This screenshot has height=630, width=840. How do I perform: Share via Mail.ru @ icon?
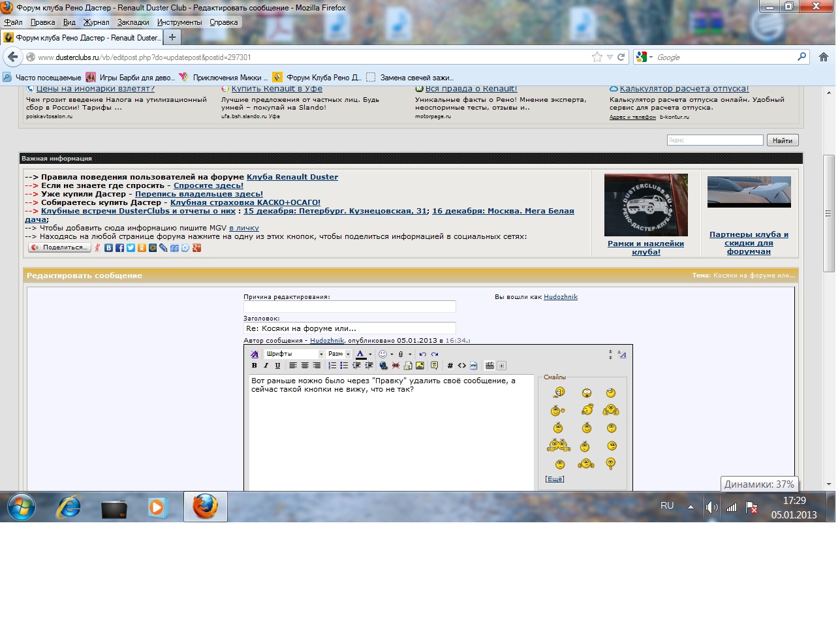[153, 247]
